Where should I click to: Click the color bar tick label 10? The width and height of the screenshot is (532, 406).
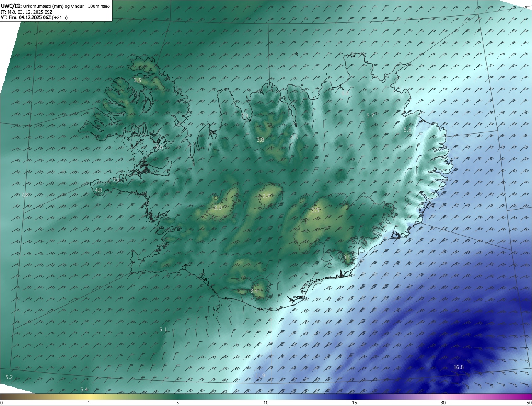coord(266,403)
